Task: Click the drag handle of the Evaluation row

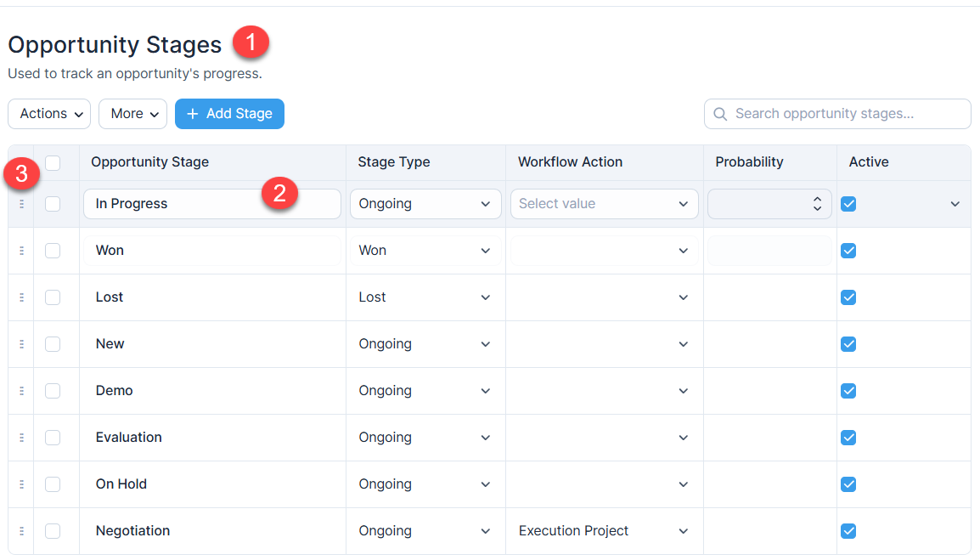Action: tap(21, 438)
